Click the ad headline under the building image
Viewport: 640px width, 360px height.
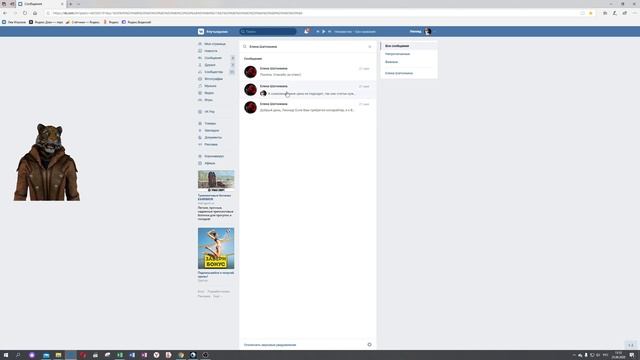(x=214, y=197)
